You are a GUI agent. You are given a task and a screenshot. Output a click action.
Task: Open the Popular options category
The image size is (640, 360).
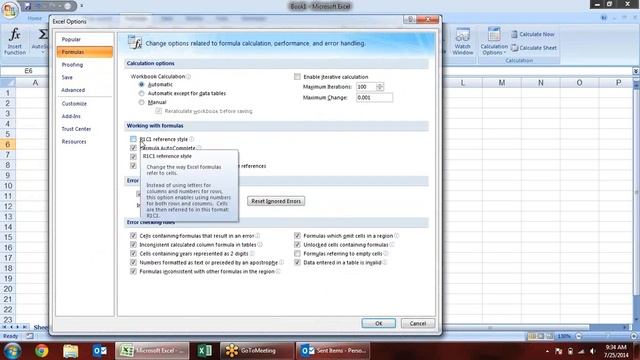click(84, 40)
